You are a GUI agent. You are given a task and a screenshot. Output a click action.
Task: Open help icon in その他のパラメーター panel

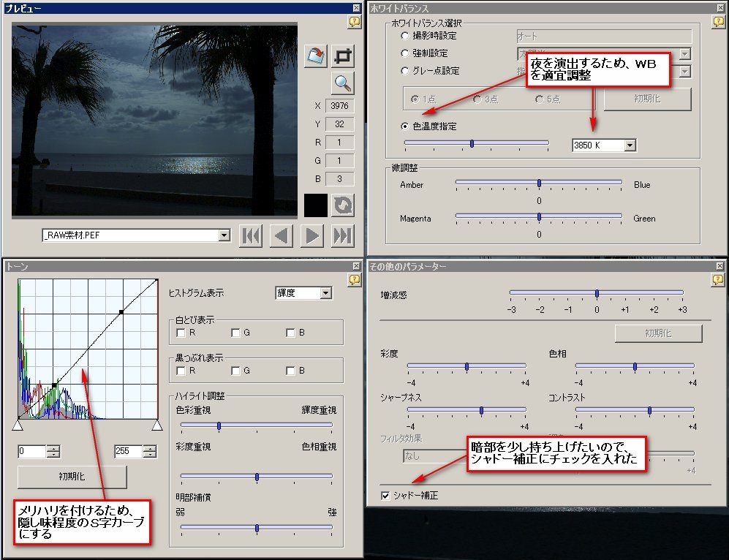(x=718, y=279)
